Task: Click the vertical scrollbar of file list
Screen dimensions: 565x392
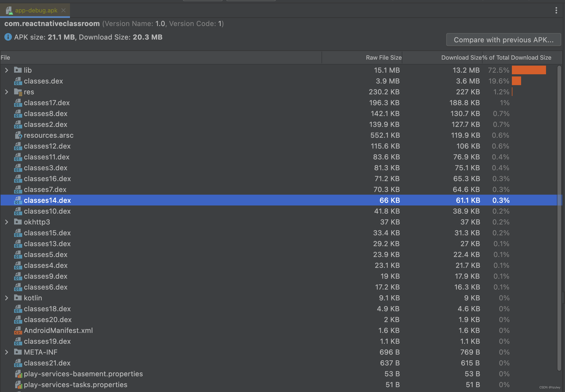Action: [x=559, y=218]
